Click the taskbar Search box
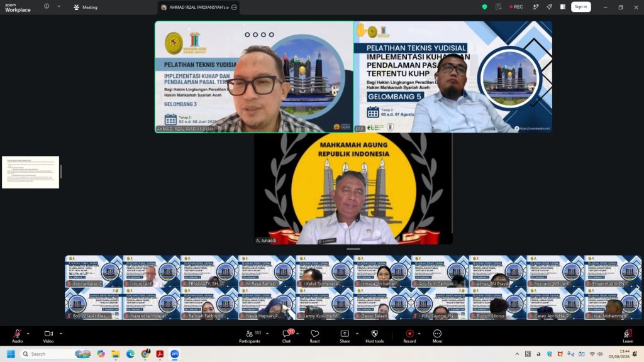644x362 pixels. pyautogui.click(x=55, y=354)
